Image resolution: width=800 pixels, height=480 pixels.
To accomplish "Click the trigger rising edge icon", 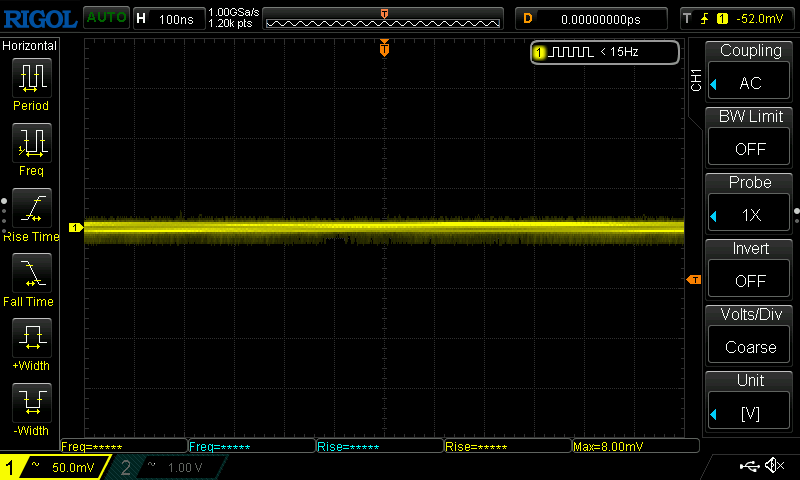I will (x=705, y=19).
